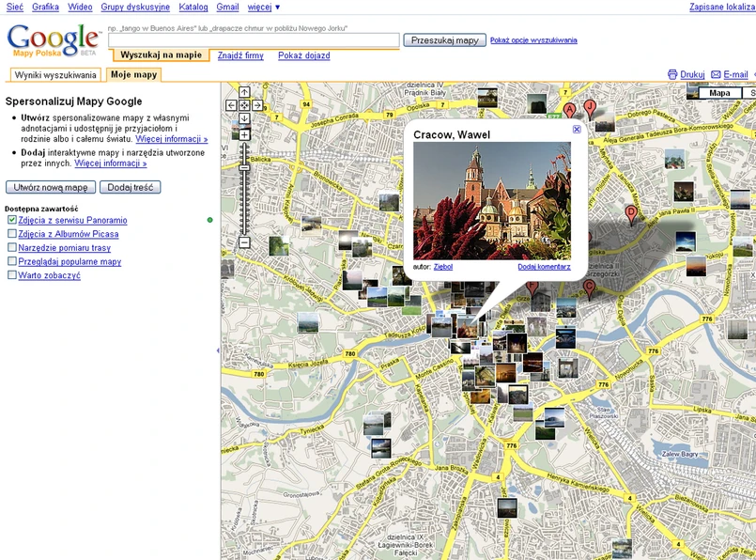Pan the map left with arrow button
Image resolution: width=756 pixels, height=560 pixels.
(232, 105)
